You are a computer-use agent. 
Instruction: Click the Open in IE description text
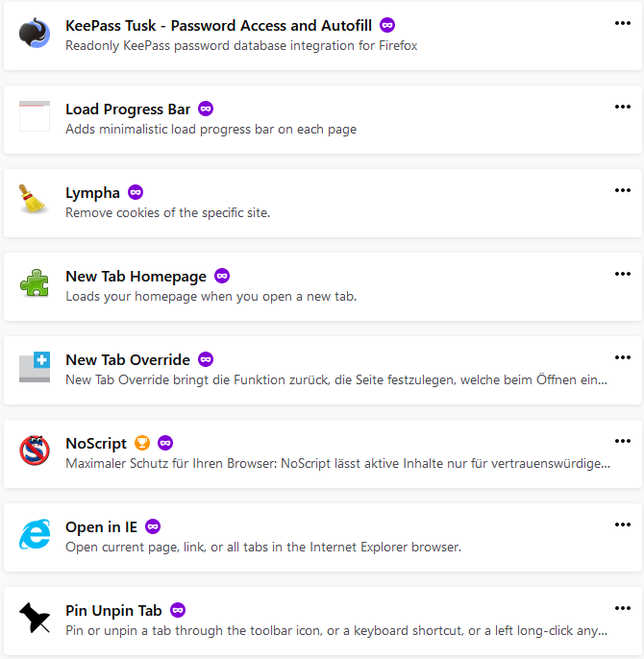[263, 547]
